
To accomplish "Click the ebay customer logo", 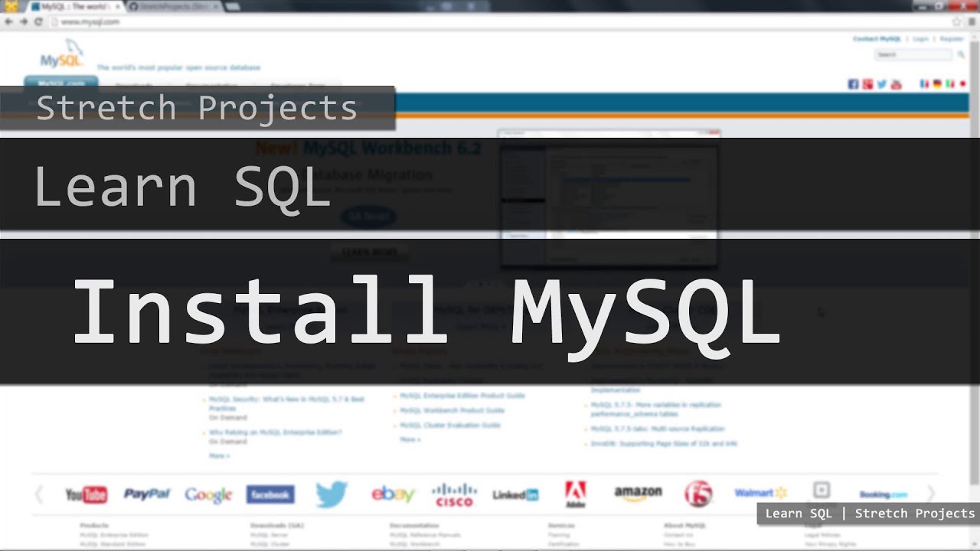I will tap(393, 494).
